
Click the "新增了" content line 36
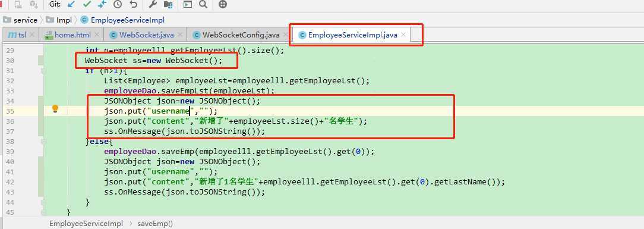[236, 121]
